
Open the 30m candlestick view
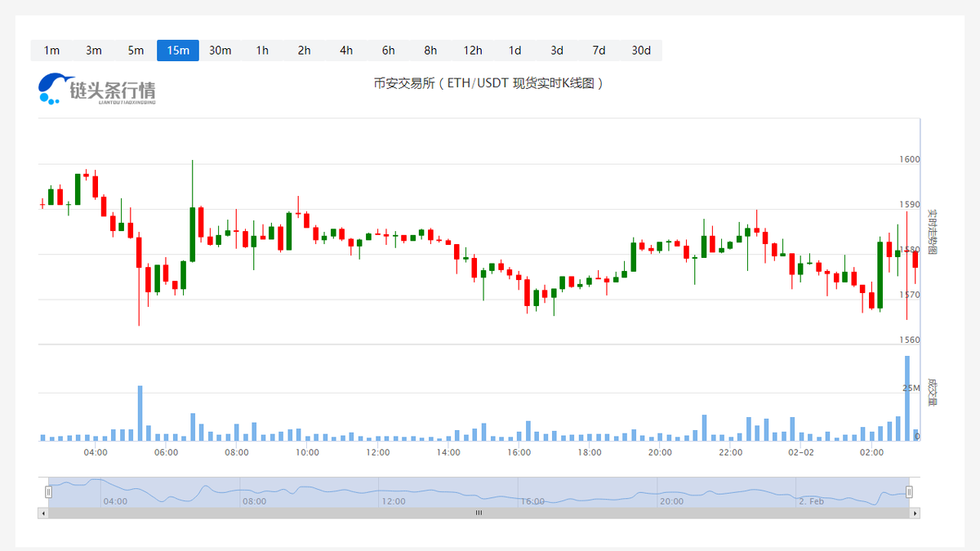pos(220,50)
